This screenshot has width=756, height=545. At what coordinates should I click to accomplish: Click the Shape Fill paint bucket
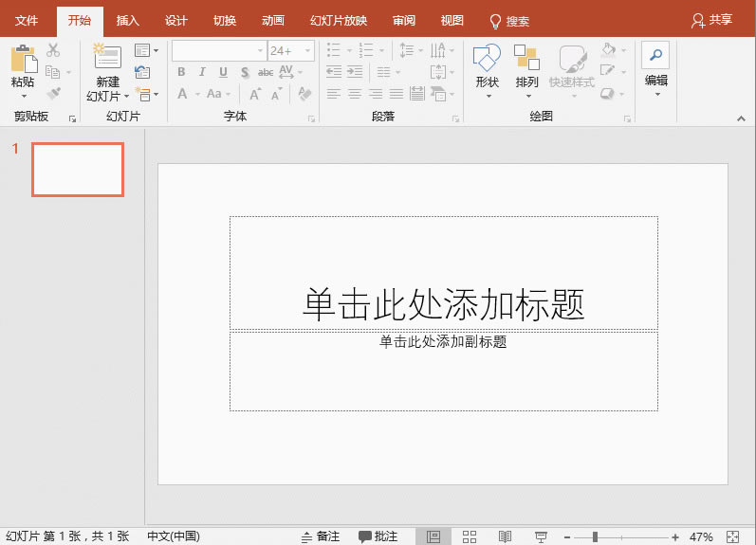pyautogui.click(x=608, y=49)
